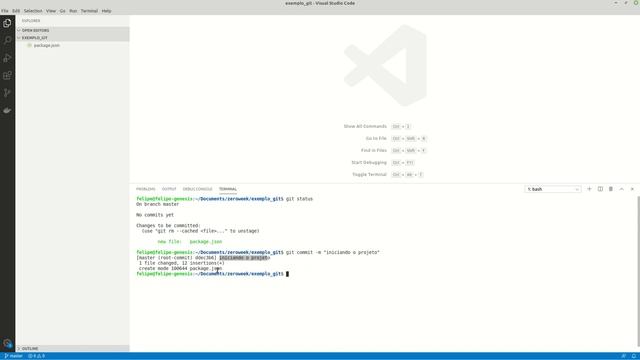Open the Search view in activity bar

coord(7,40)
